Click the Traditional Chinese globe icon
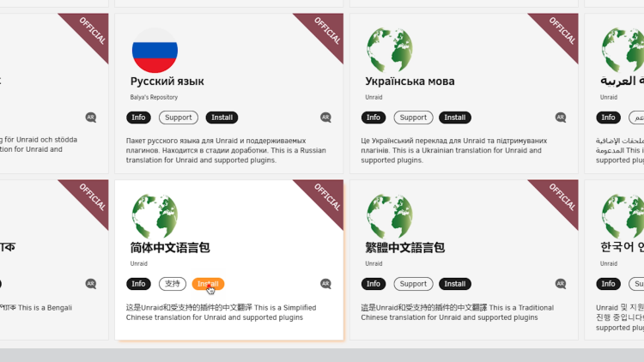644x362 pixels. pyautogui.click(x=390, y=216)
